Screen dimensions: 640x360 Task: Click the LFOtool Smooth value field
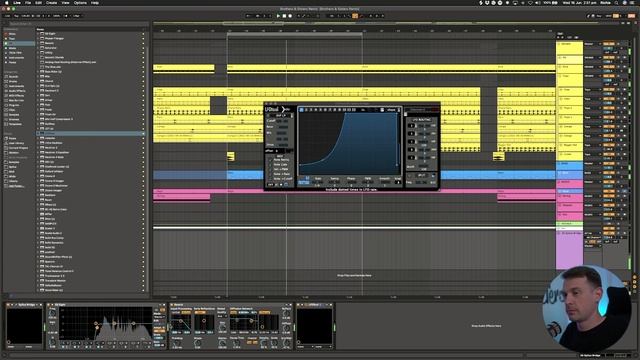pos(384,183)
